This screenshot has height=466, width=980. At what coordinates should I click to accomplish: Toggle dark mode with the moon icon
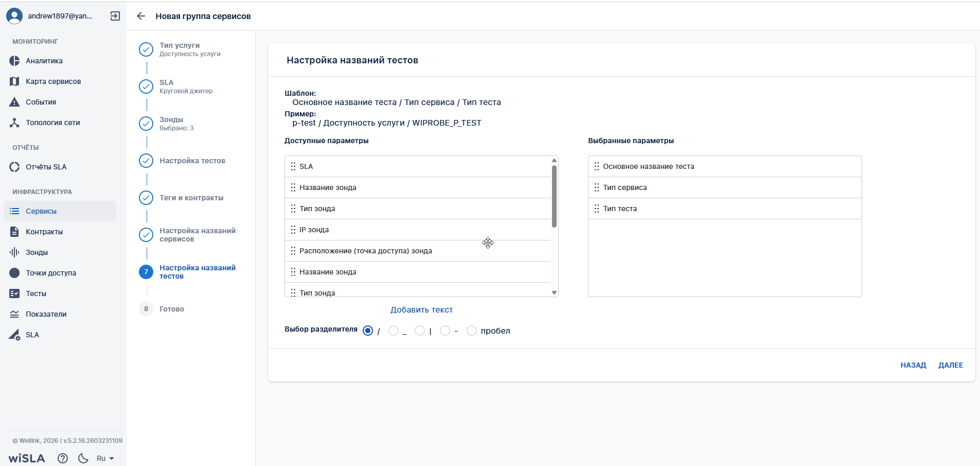[83, 458]
